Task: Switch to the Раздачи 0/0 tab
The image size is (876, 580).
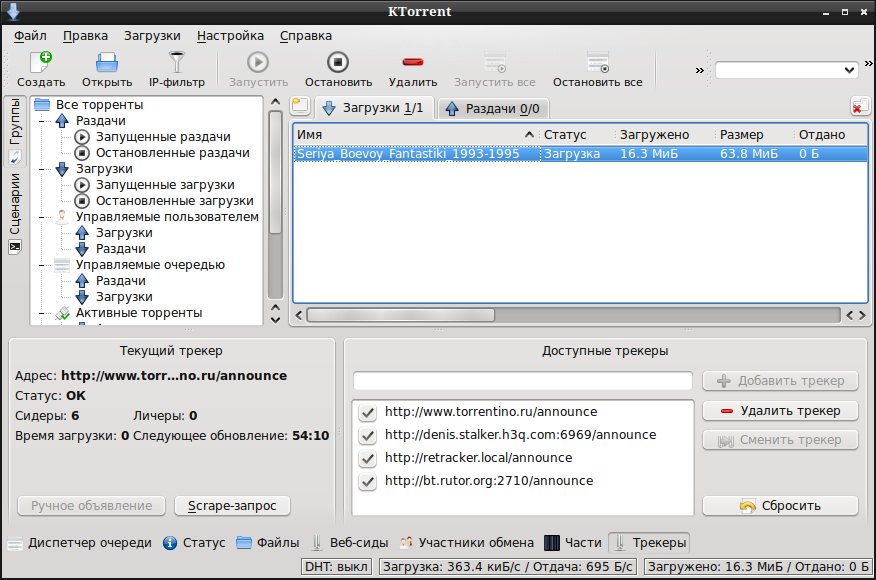Action: click(493, 108)
